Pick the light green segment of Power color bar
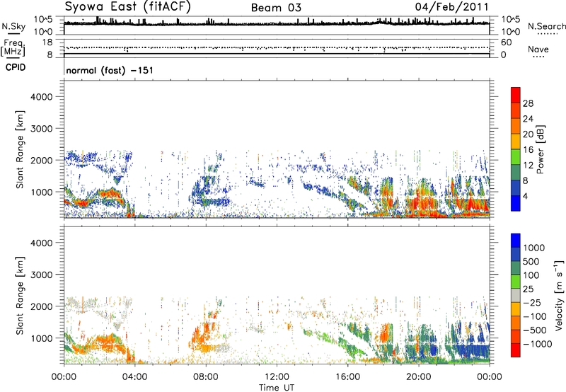The width and height of the screenshot is (566, 392). pyautogui.click(x=516, y=157)
